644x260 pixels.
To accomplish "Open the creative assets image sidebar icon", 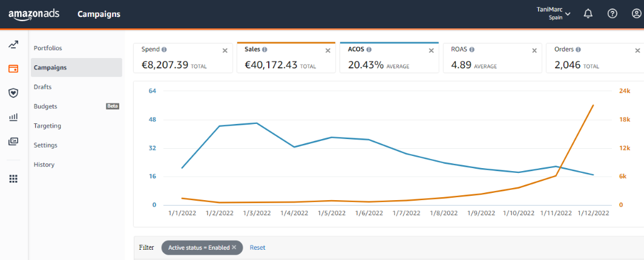I will 13,141.
